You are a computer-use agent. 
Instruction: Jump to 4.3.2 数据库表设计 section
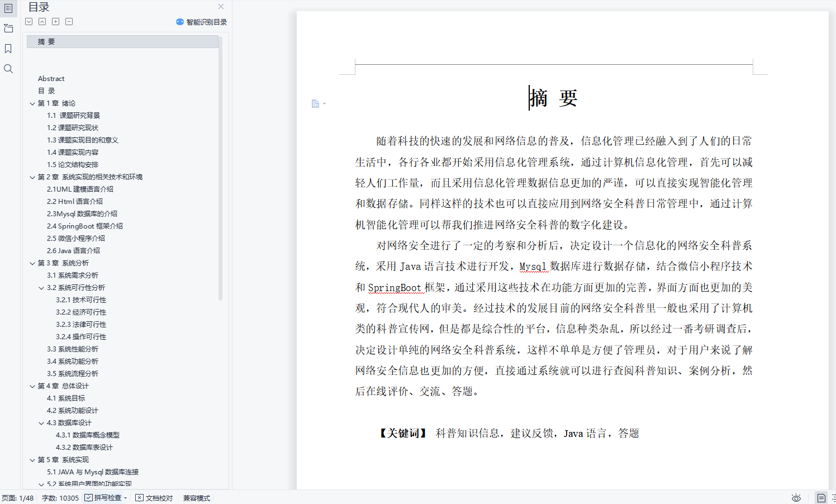(x=83, y=447)
